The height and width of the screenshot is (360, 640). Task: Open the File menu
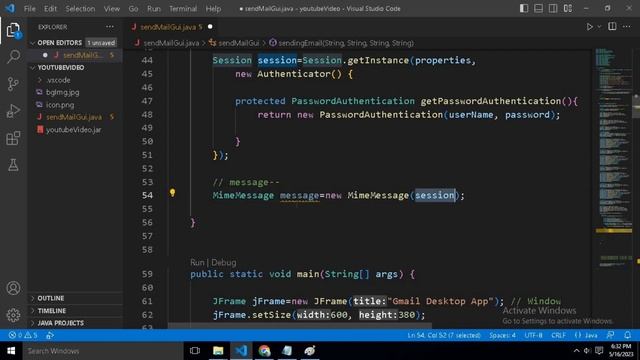click(x=29, y=9)
